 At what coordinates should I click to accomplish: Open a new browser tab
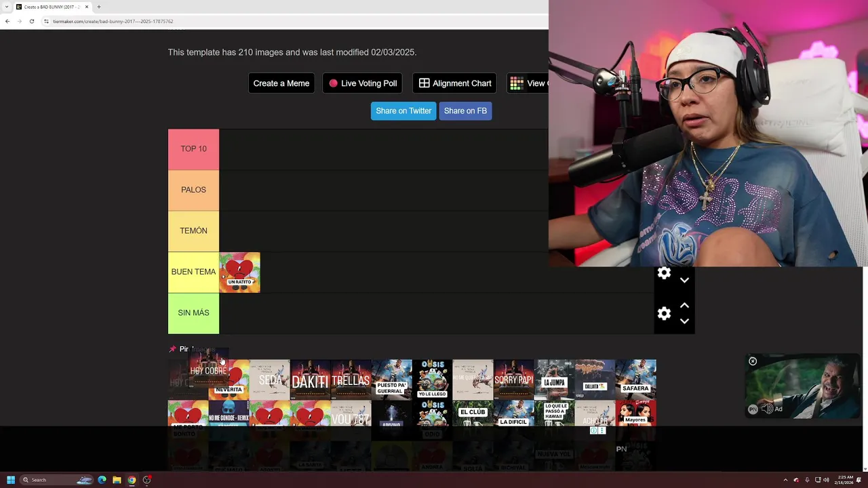[x=99, y=7]
